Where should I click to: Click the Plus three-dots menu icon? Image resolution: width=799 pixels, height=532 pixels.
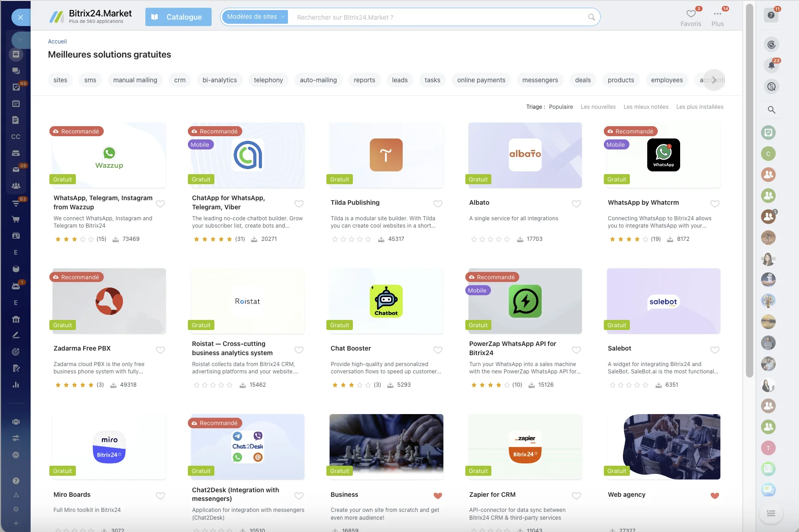pos(717,14)
